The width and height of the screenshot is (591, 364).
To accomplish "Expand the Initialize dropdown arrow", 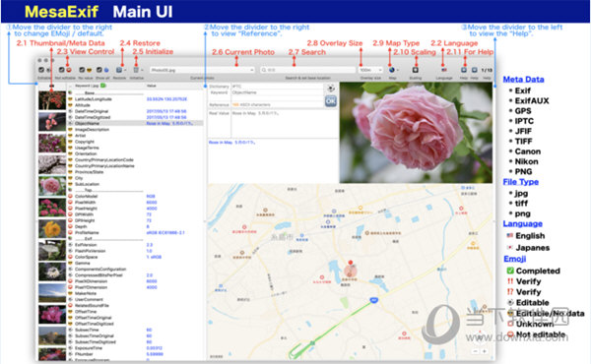I will point(142,71).
